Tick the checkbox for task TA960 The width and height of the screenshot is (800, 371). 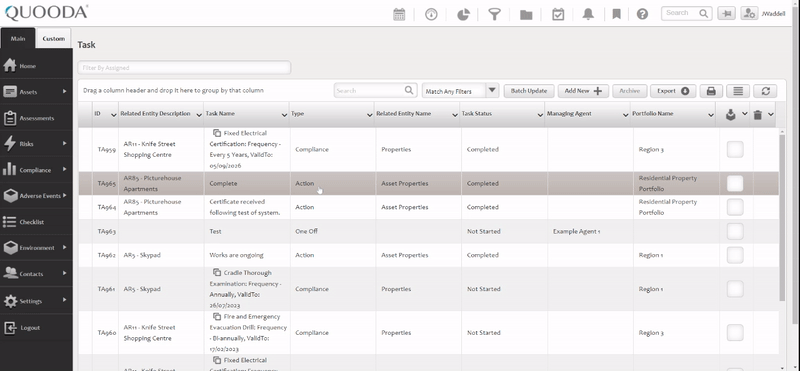pyautogui.click(x=735, y=333)
